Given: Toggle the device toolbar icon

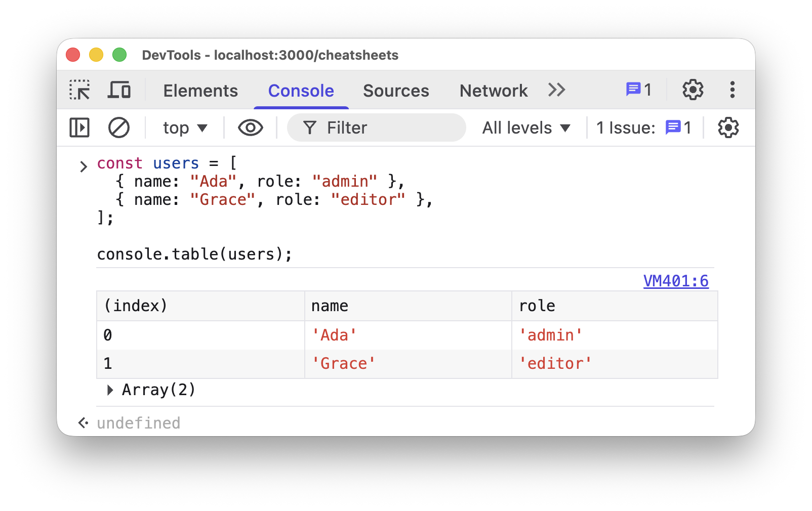Looking at the screenshot, I should pos(119,90).
